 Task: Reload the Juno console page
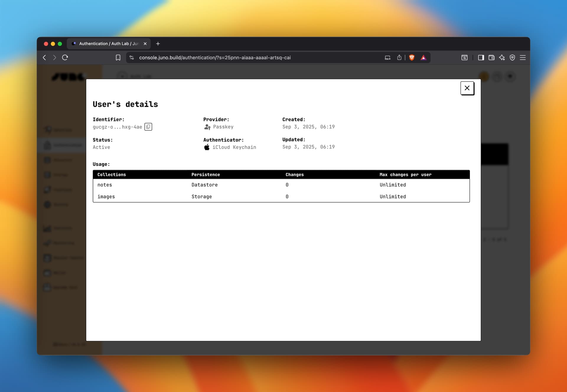(65, 58)
